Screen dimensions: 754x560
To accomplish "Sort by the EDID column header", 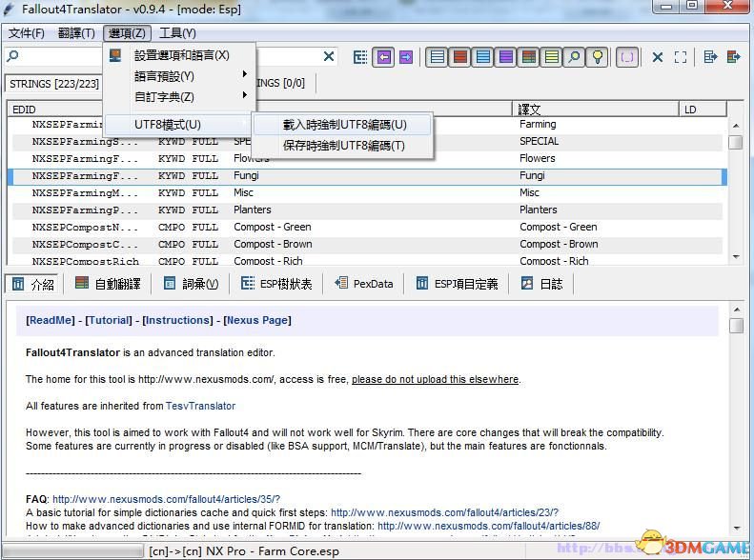I will (x=24, y=110).
